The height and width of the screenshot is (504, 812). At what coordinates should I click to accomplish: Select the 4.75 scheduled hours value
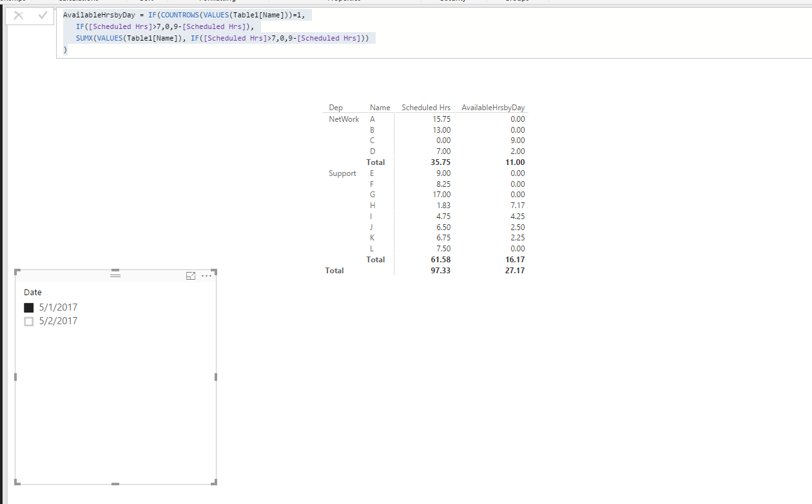point(443,217)
